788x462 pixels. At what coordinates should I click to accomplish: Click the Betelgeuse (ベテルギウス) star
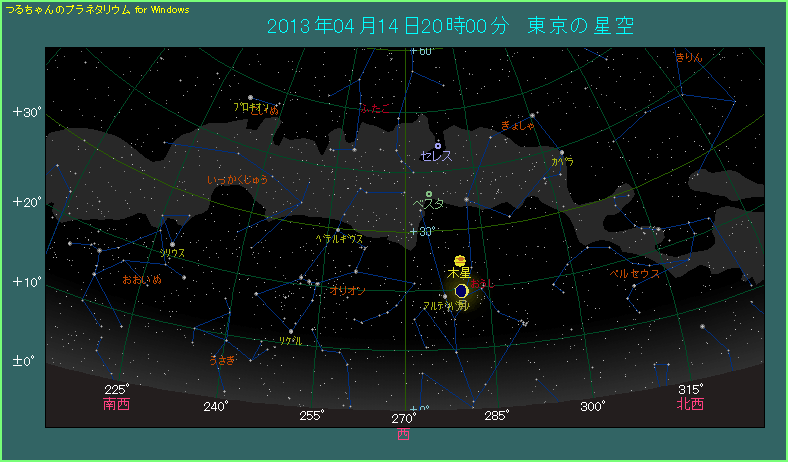click(x=338, y=229)
